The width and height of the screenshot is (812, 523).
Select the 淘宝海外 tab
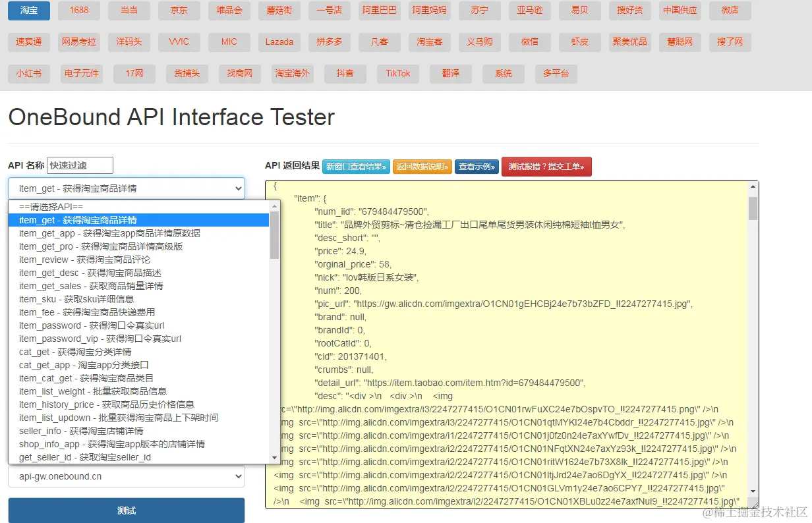tap(293, 73)
